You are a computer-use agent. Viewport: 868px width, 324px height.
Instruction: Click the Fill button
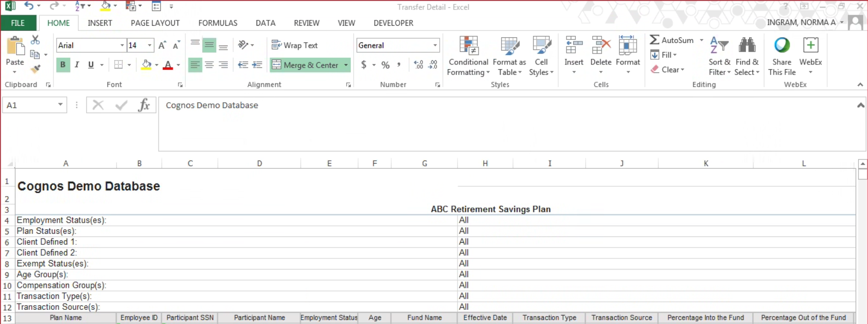[663, 55]
